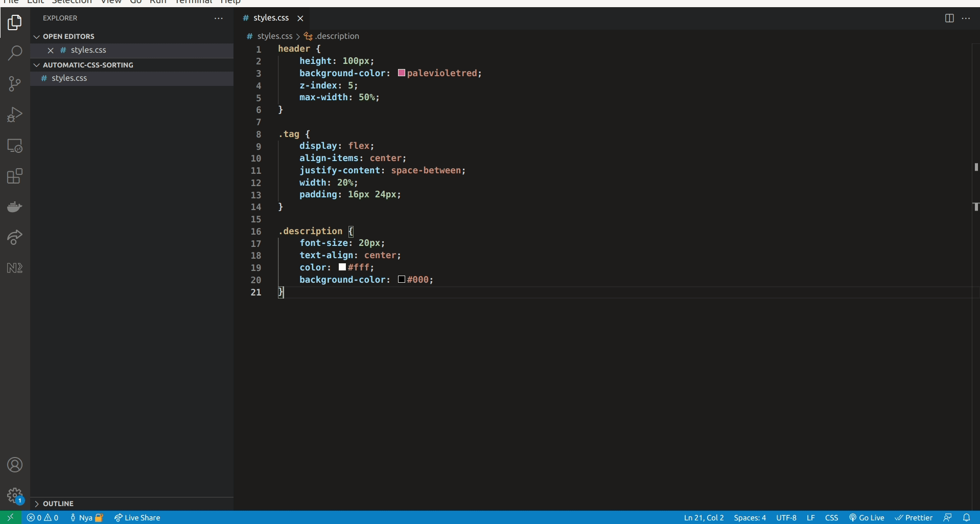Open the Terminal menu
The height and width of the screenshot is (524, 980).
pyautogui.click(x=193, y=2)
